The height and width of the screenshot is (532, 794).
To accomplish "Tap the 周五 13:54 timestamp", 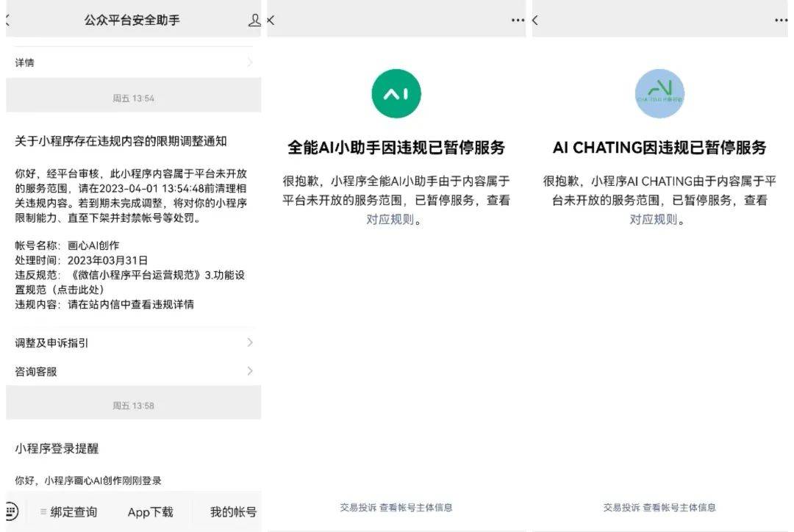I will [x=133, y=98].
